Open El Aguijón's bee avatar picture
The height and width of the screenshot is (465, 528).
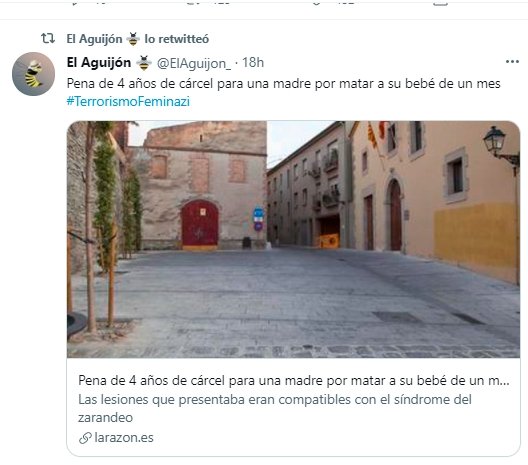[x=33, y=74]
